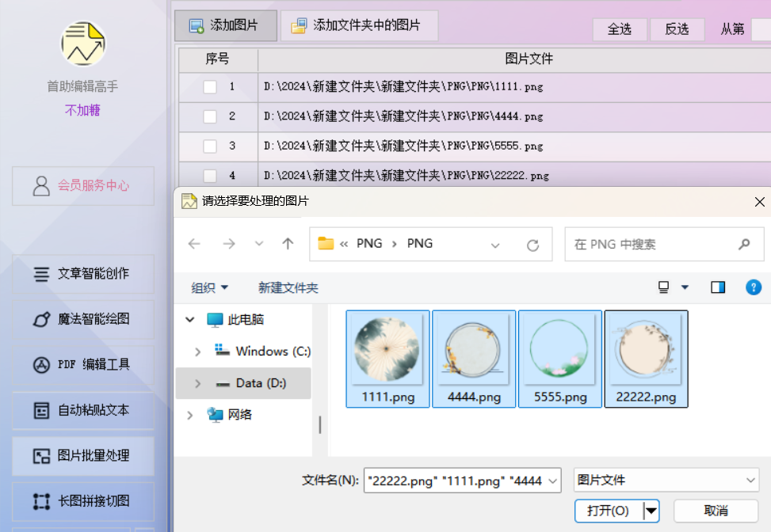Expand the 网络 tree node
The image size is (771, 532).
tap(190, 415)
